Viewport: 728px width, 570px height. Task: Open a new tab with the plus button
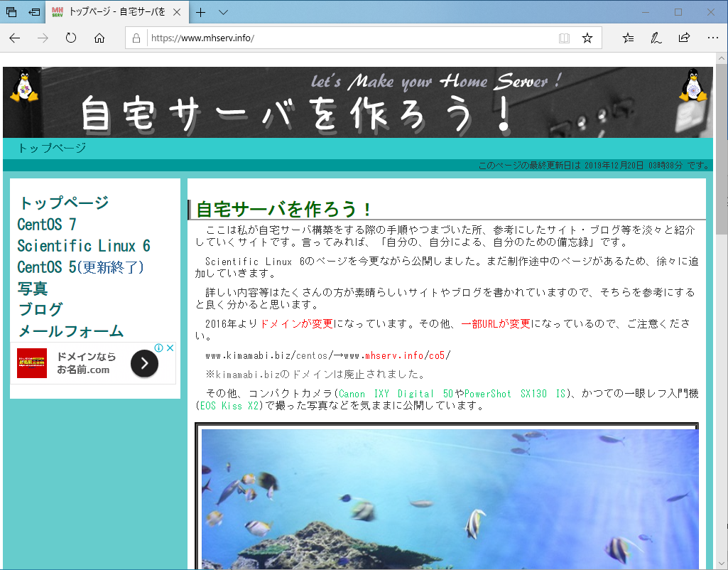pos(202,12)
